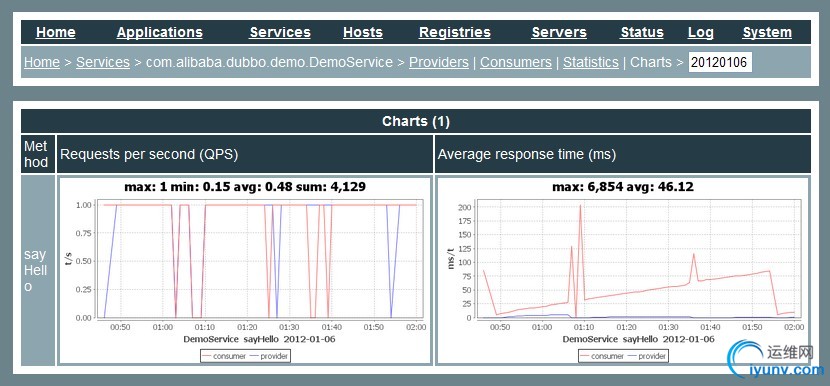Open the System menu
Viewport: 830px width, 386px height.
coord(767,32)
